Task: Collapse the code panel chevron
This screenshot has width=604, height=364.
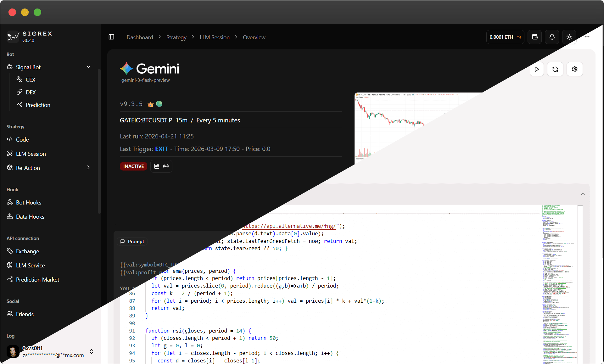Action: coord(583,194)
